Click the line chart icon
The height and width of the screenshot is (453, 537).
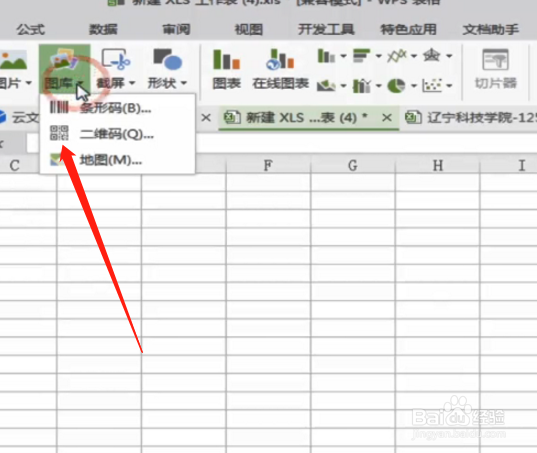[397, 56]
